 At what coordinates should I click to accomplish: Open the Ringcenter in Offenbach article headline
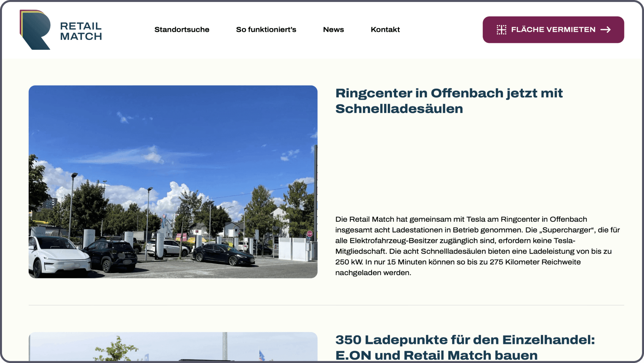coord(449,93)
